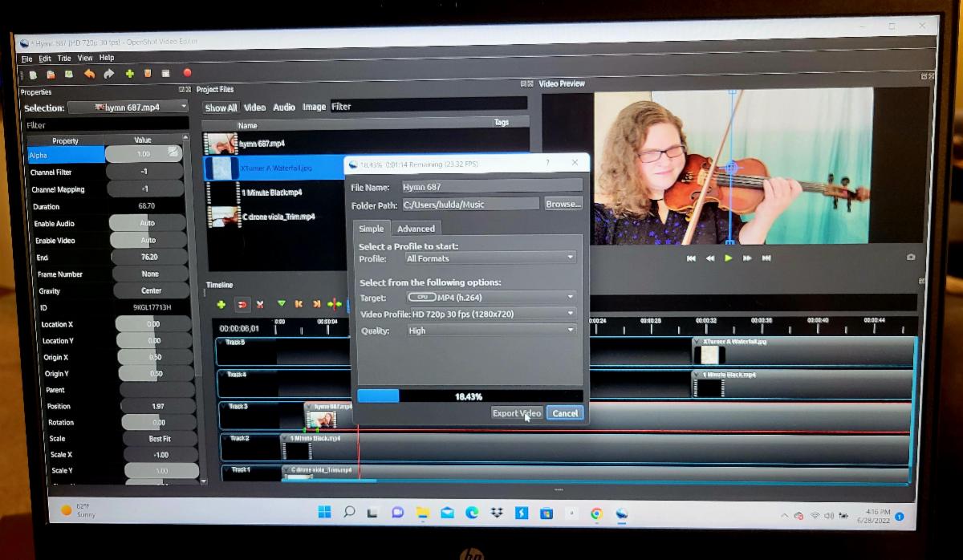Open the Title menu

point(64,59)
